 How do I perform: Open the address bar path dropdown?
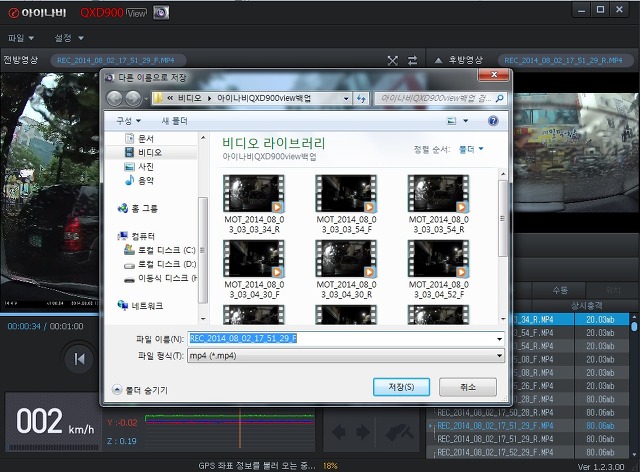346,98
